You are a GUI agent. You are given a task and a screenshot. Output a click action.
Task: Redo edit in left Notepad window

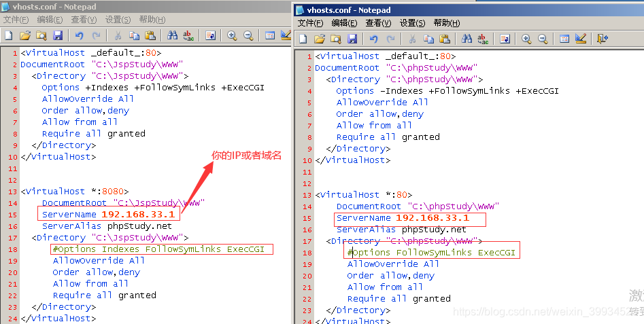96,35
